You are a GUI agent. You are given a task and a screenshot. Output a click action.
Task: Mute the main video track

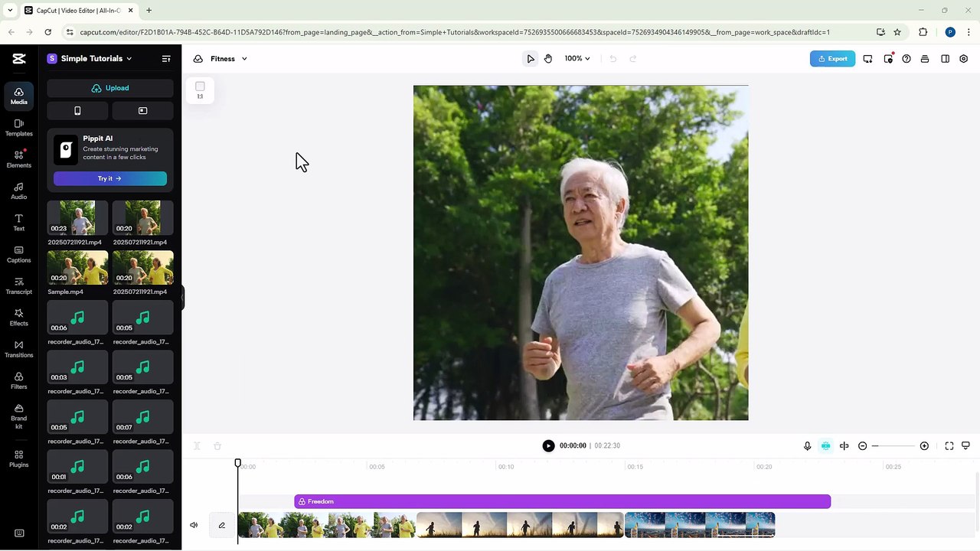[x=194, y=525]
